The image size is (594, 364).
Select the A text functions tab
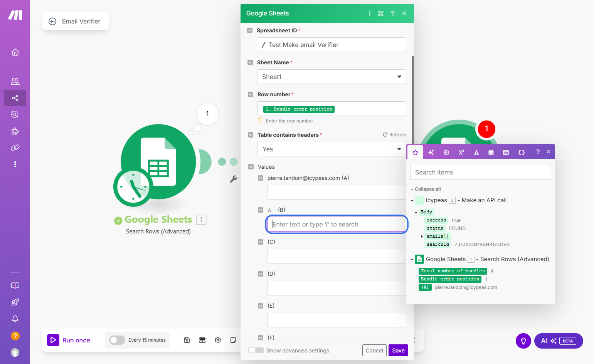(x=476, y=153)
